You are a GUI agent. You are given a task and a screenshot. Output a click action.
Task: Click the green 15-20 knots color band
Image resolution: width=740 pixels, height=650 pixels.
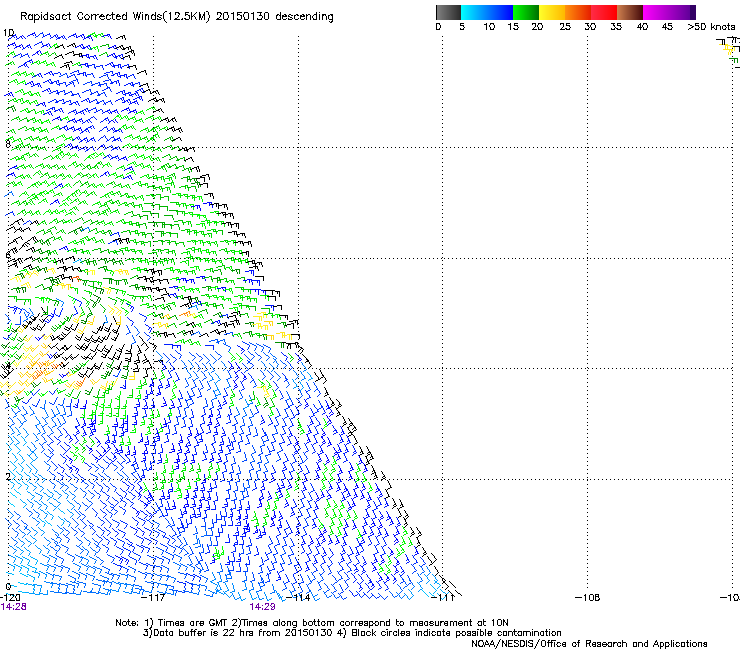click(526, 12)
